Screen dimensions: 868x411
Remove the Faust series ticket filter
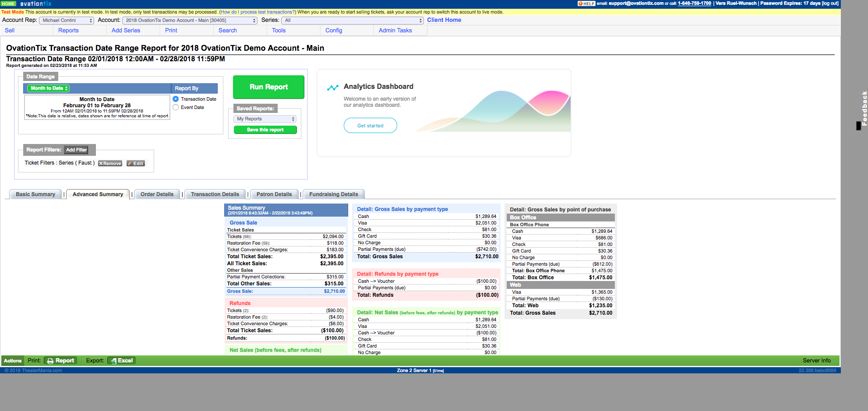(x=110, y=163)
